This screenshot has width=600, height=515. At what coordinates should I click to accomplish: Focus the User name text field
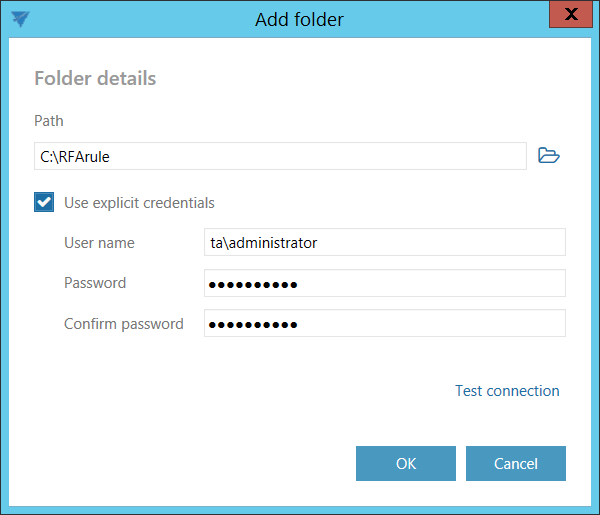384,242
